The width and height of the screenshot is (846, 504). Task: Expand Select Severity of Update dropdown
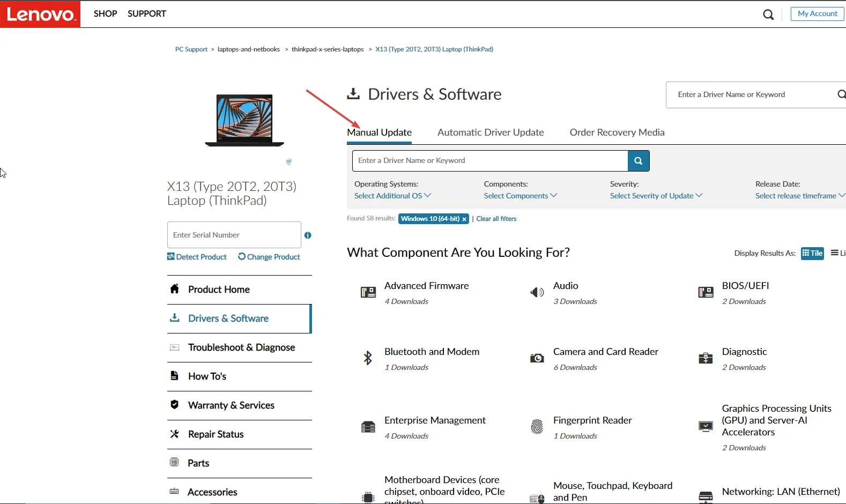656,196
